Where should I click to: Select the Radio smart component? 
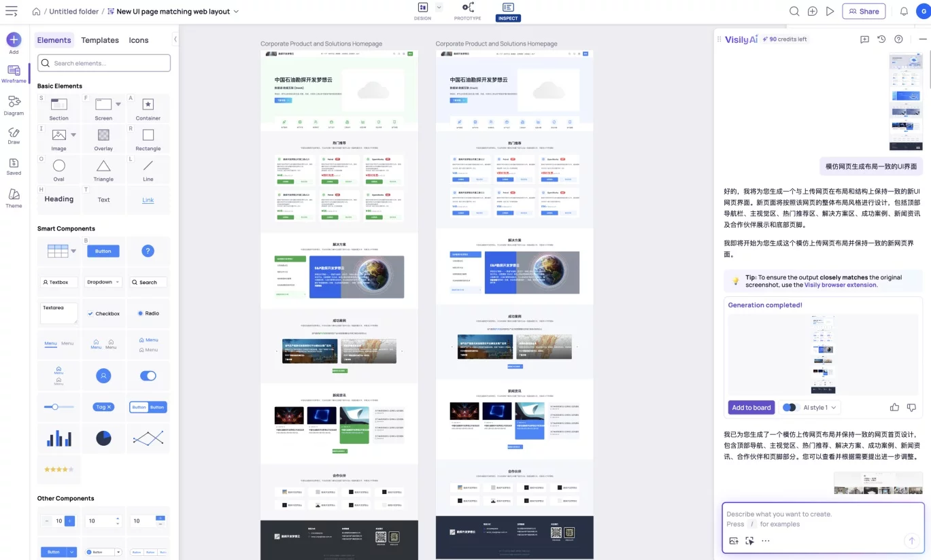[x=148, y=313]
